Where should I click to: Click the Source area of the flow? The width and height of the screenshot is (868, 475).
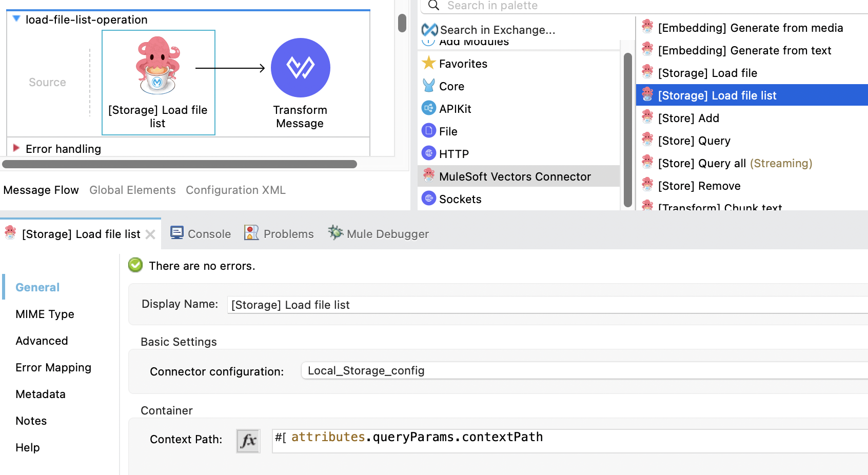[x=47, y=82]
